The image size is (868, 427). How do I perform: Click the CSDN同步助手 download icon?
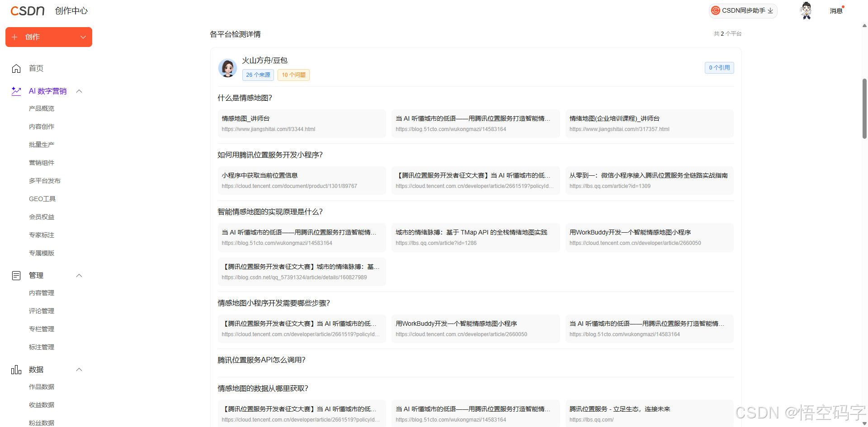coord(770,10)
